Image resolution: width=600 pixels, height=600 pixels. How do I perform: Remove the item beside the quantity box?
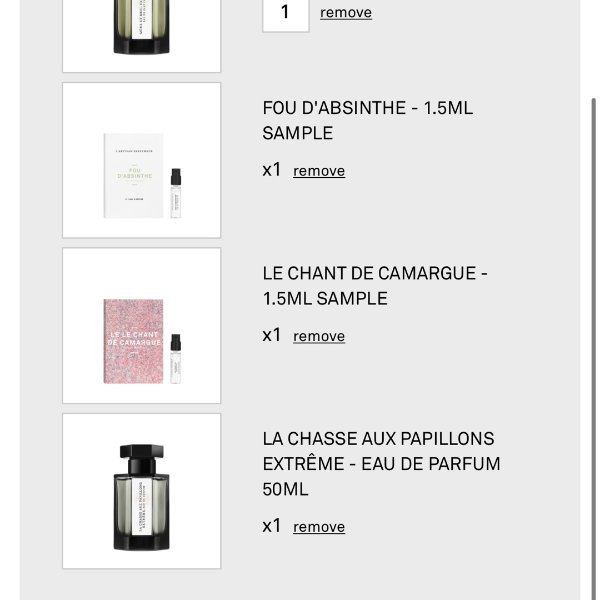pyautogui.click(x=346, y=13)
